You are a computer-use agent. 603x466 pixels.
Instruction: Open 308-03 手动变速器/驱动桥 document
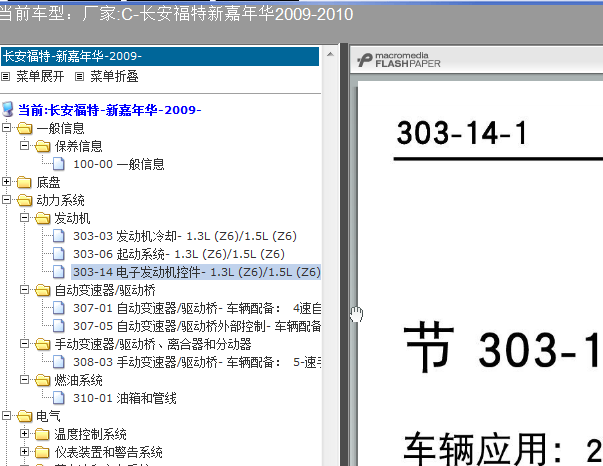click(x=197, y=362)
